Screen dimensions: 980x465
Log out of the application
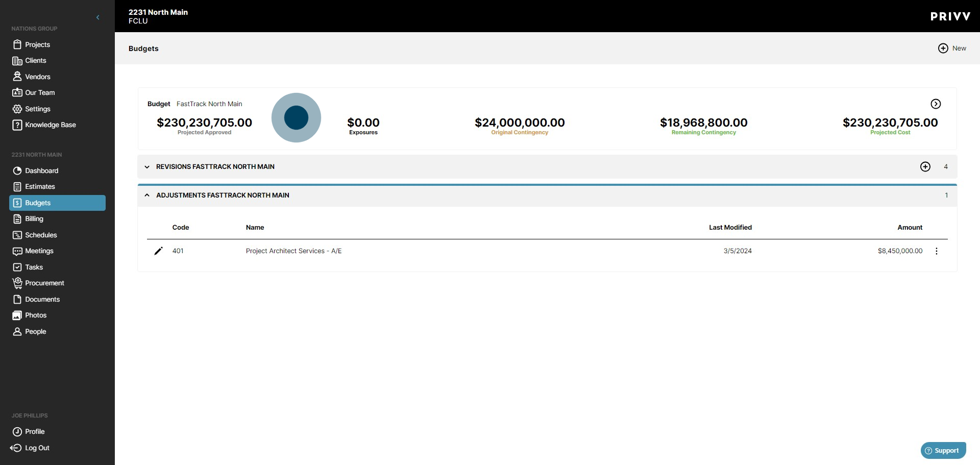coord(36,448)
